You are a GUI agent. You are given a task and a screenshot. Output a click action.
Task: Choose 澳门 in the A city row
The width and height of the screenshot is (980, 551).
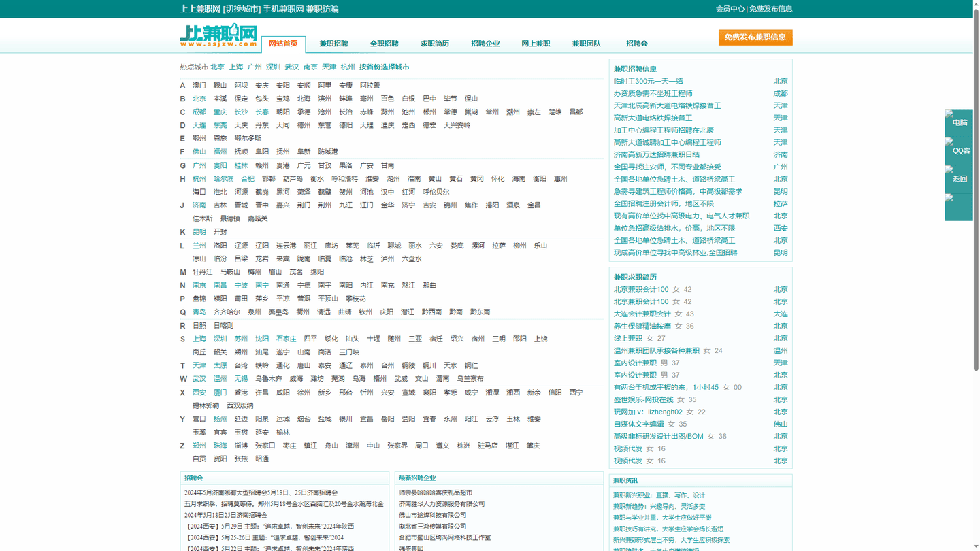[199, 86]
